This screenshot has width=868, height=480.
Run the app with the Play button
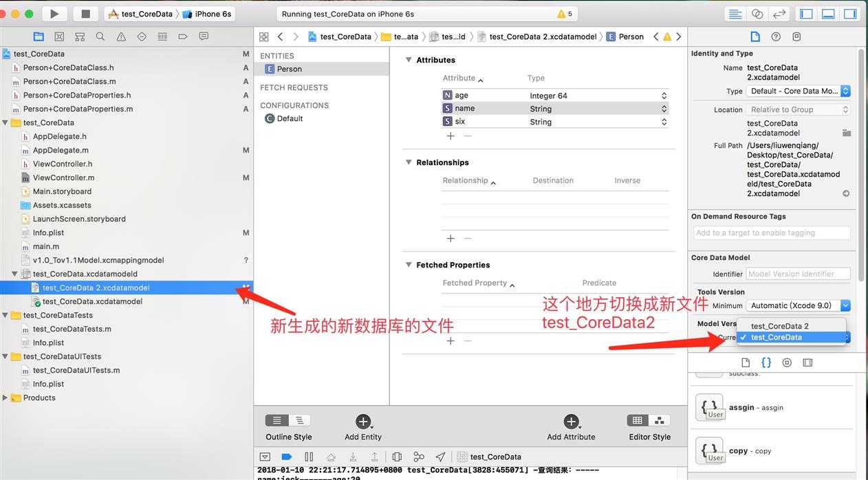[54, 14]
